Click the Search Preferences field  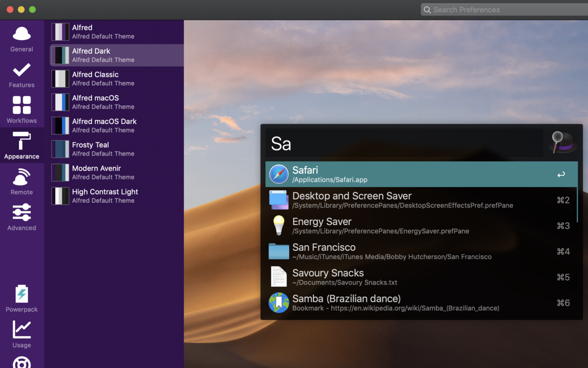[504, 10]
